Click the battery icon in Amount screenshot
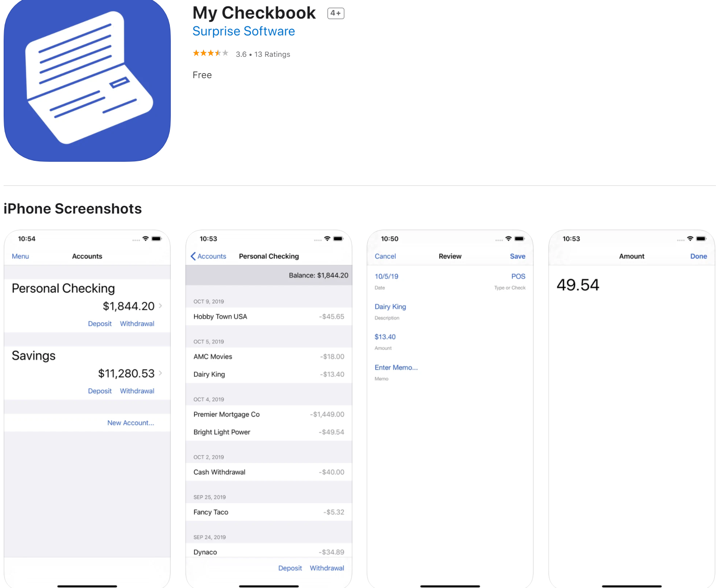The height and width of the screenshot is (588, 720). (701, 239)
